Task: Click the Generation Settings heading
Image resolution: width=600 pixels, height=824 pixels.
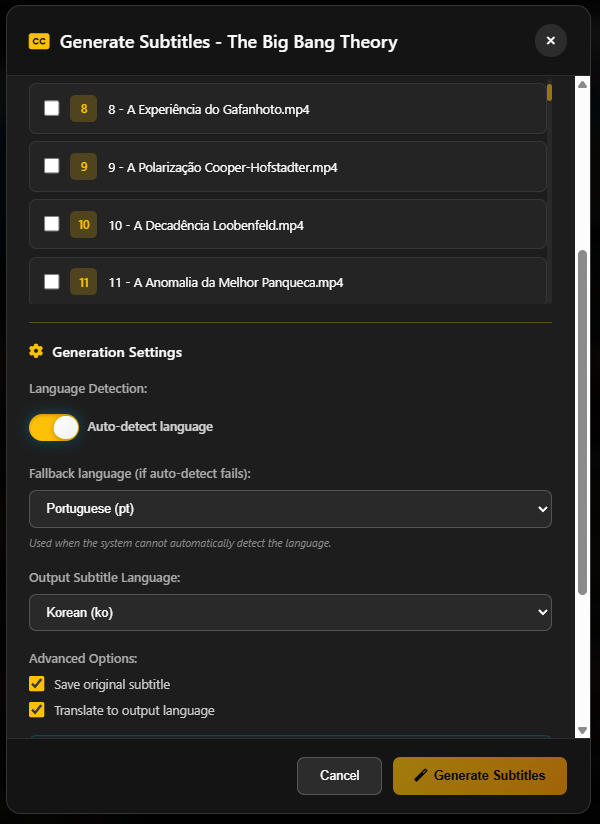Action: click(117, 352)
